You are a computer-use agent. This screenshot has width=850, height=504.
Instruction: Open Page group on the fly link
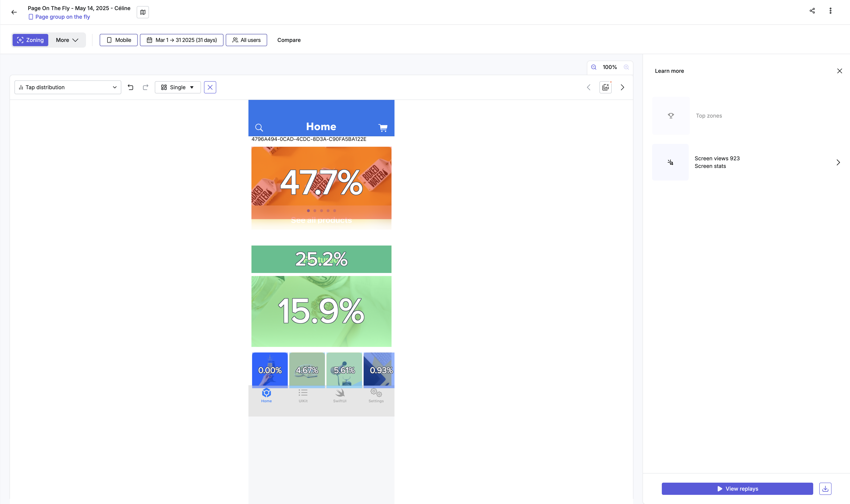click(59, 17)
